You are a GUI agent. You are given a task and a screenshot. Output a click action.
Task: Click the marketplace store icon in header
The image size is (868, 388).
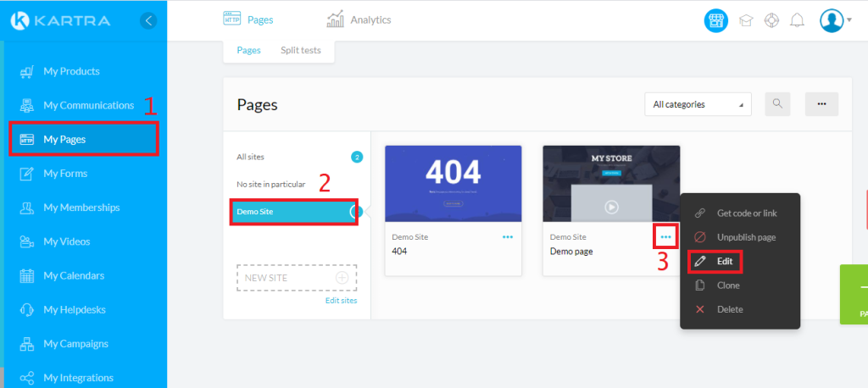pyautogui.click(x=717, y=20)
